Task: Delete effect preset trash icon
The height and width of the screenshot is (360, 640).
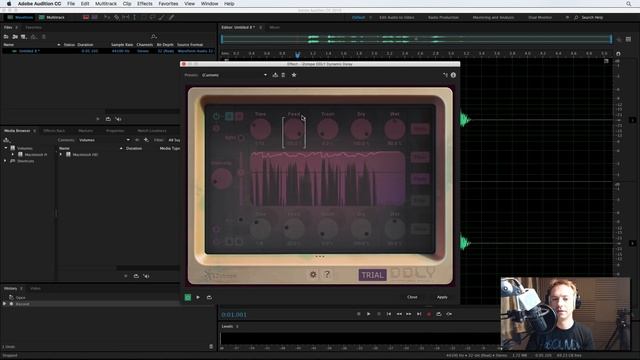Action: click(x=283, y=75)
